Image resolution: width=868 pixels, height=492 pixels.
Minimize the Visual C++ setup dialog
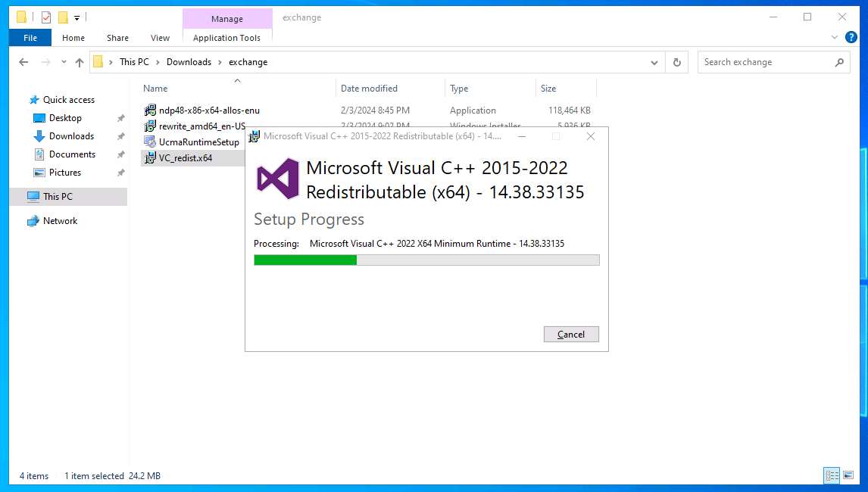coord(522,136)
